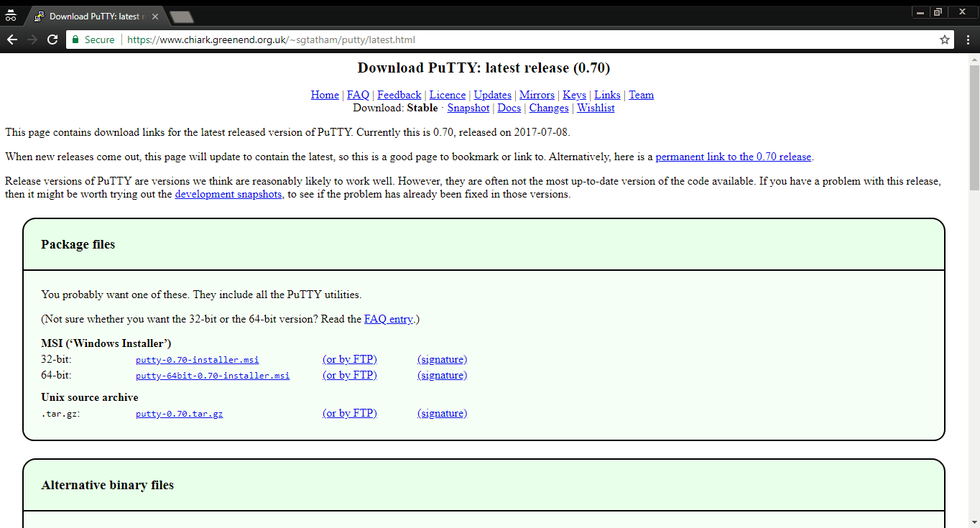Select the Download PuTTY browser tab
980x528 pixels.
93,17
